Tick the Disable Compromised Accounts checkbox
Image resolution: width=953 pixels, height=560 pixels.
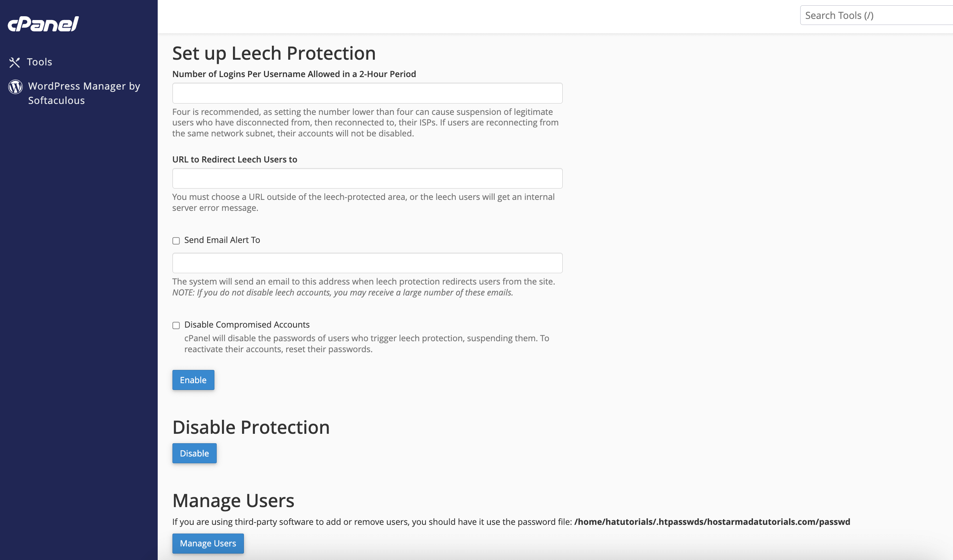click(x=176, y=325)
